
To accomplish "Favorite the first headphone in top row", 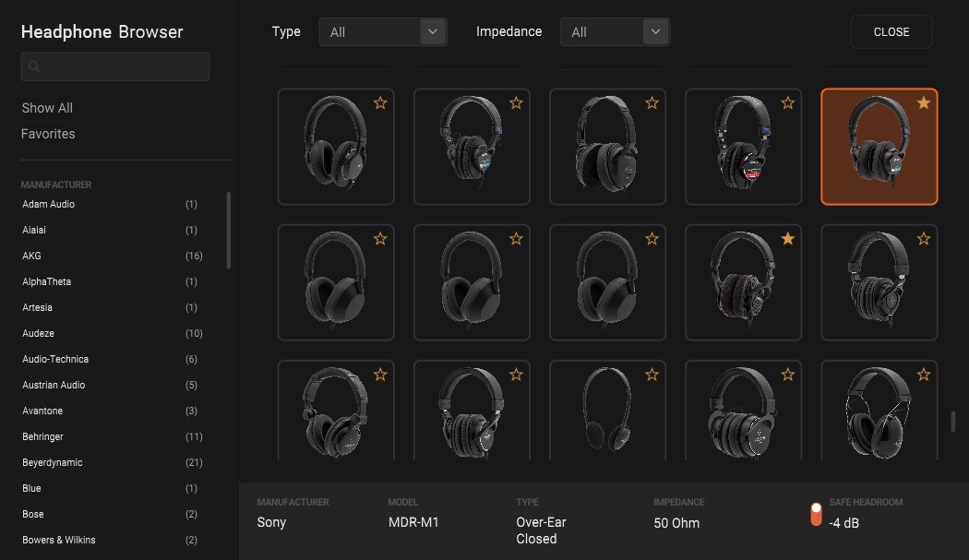I will (x=380, y=103).
